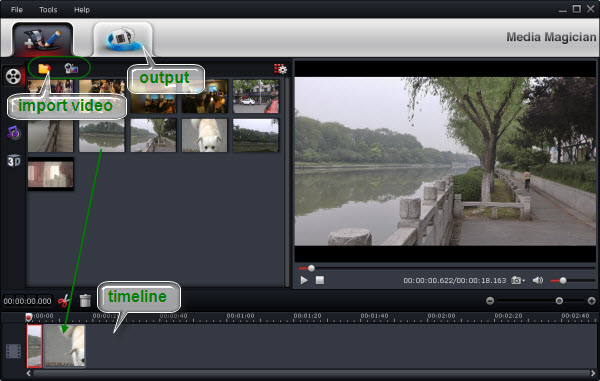Image resolution: width=600 pixels, height=381 pixels.
Task: Zoom in timeline with plus button
Action: point(592,301)
